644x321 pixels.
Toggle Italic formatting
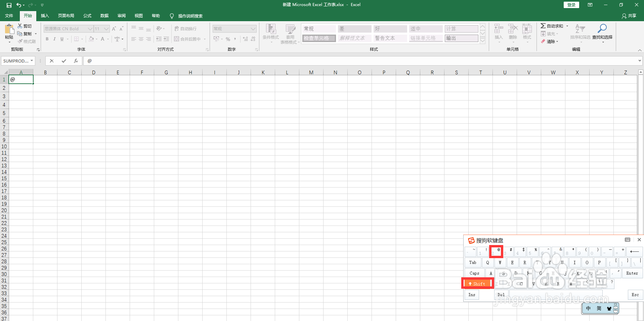coord(54,39)
